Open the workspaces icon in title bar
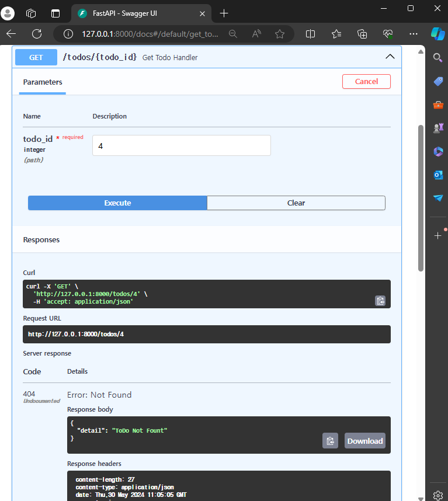The image size is (448, 501). tap(31, 13)
